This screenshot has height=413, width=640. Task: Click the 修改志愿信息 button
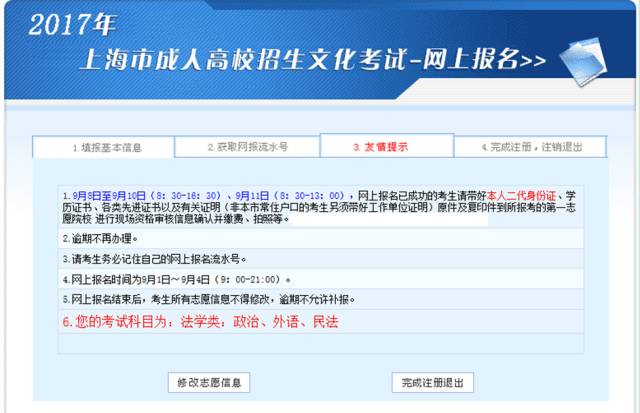(209, 382)
